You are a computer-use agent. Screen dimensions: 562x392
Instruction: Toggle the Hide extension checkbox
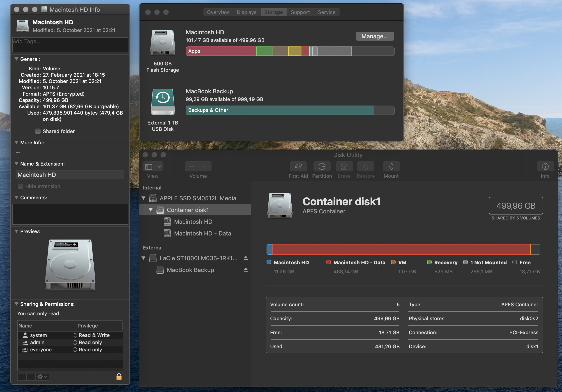[20, 186]
